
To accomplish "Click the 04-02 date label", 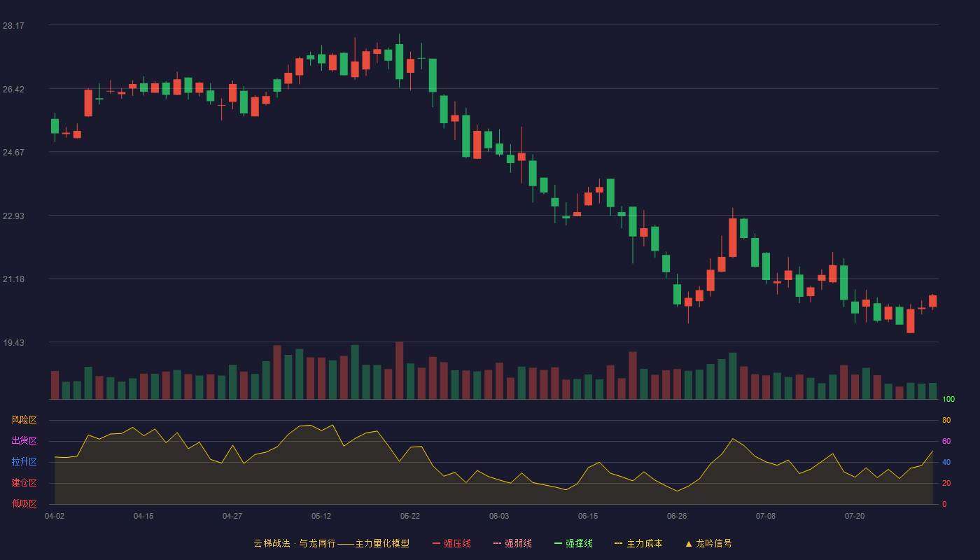I will pyautogui.click(x=55, y=516).
